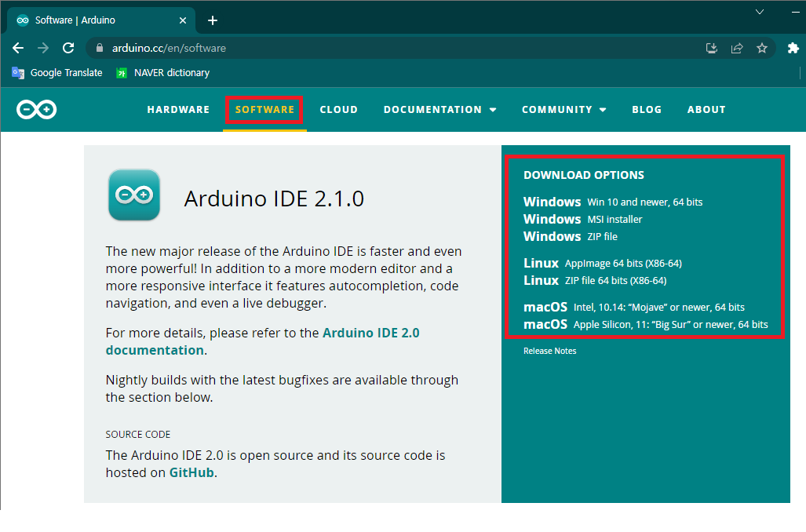Download the Windows MSI installer

point(583,220)
